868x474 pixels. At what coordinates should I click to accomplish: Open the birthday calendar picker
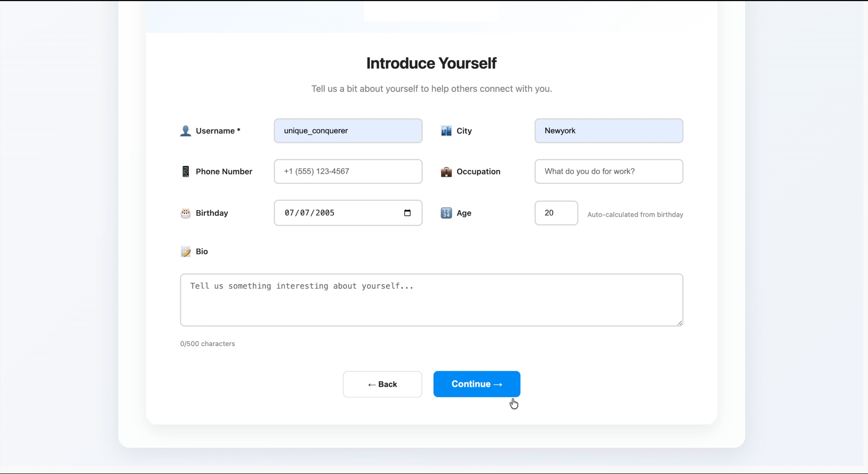[x=407, y=213]
